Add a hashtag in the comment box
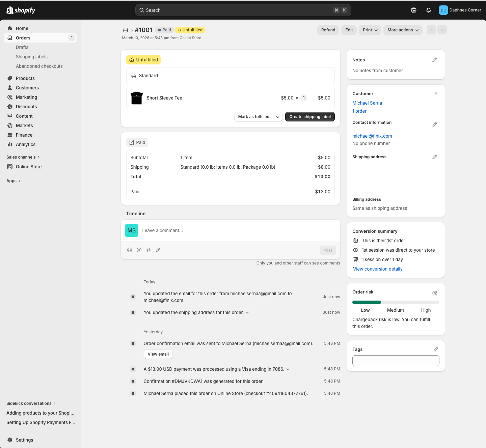This screenshot has height=448, width=486. (x=148, y=250)
